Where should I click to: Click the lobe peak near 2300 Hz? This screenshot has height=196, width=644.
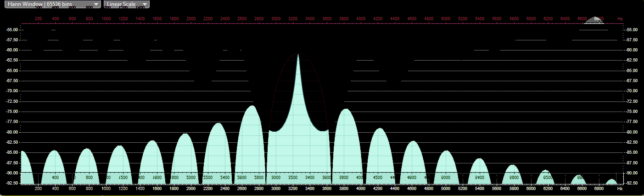[218, 124]
